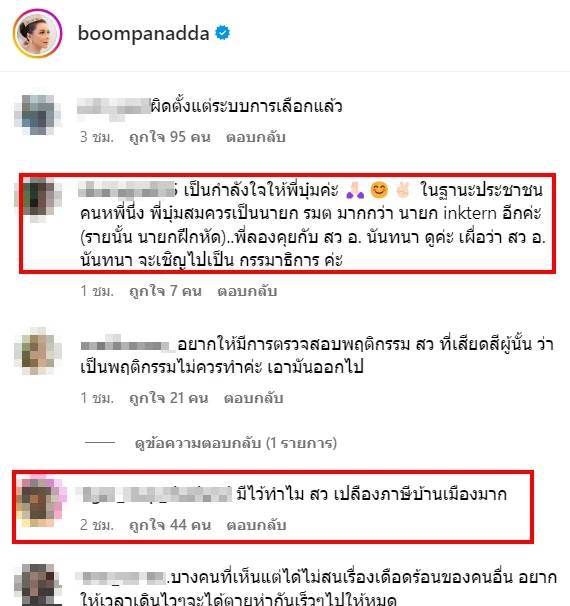View the 7 people who liked

165,291
